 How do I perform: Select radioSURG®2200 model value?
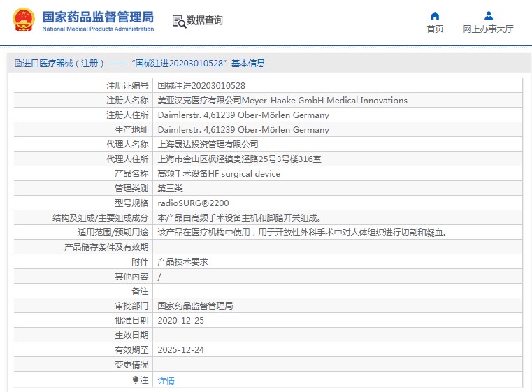[193, 203]
